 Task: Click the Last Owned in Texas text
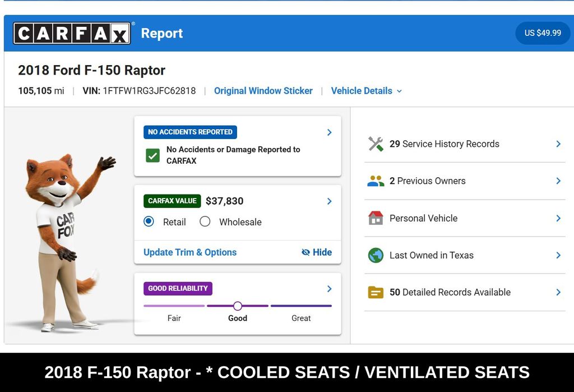(x=432, y=255)
